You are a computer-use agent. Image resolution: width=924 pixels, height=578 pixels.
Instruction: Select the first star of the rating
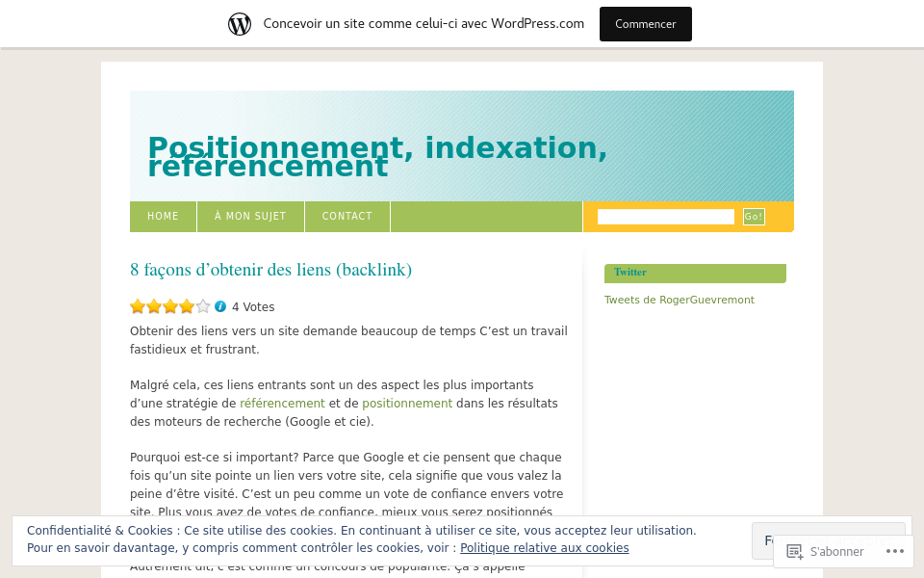(x=138, y=306)
